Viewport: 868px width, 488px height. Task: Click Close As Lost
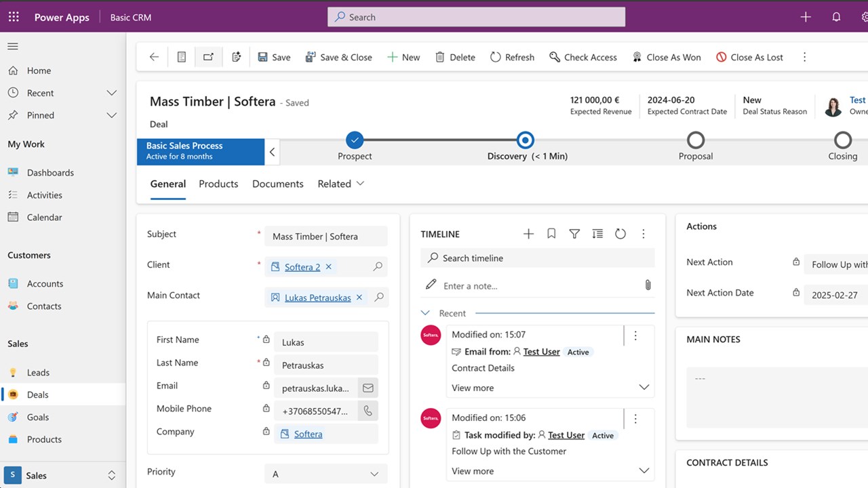point(749,57)
